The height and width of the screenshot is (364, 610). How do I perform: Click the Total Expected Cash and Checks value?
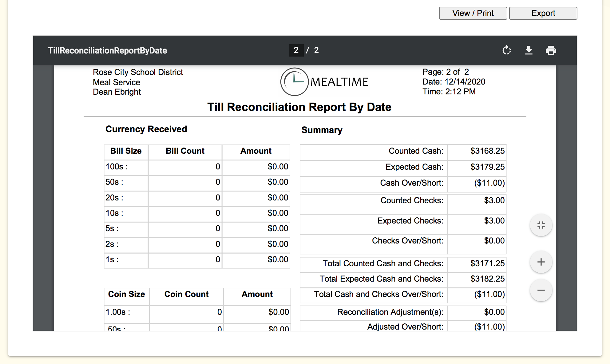coord(487,279)
